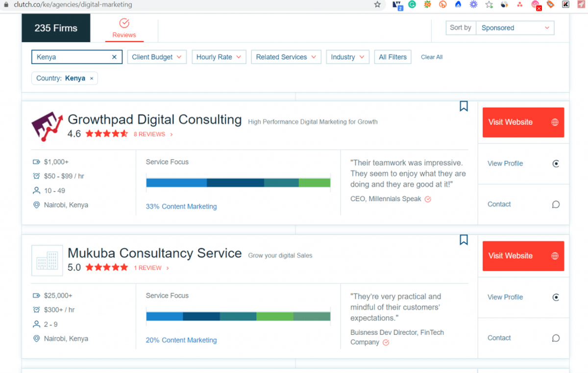The height and width of the screenshot is (373, 588).
Task: Click the globe icon on Growthpad Visit Website
Action: tap(555, 122)
